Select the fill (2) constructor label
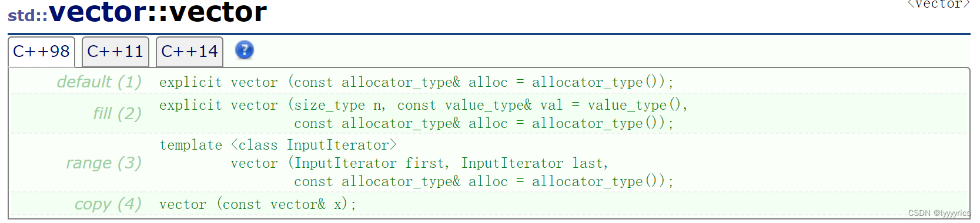Viewport: 980px width, 223px height. (x=118, y=113)
